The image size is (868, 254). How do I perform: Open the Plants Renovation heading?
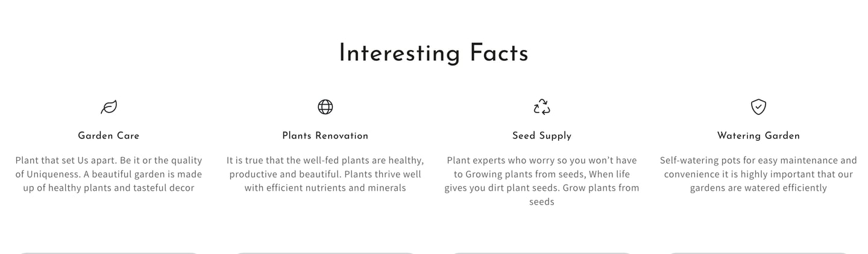[x=325, y=136]
